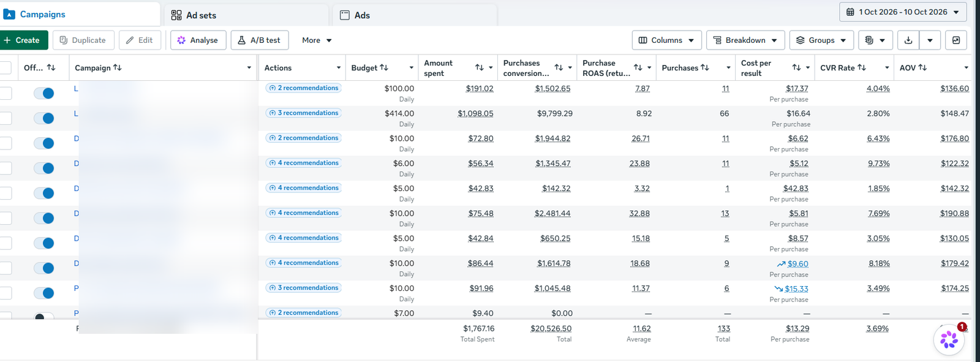Click the 7.87 Purchase ROAS value

[x=643, y=89]
